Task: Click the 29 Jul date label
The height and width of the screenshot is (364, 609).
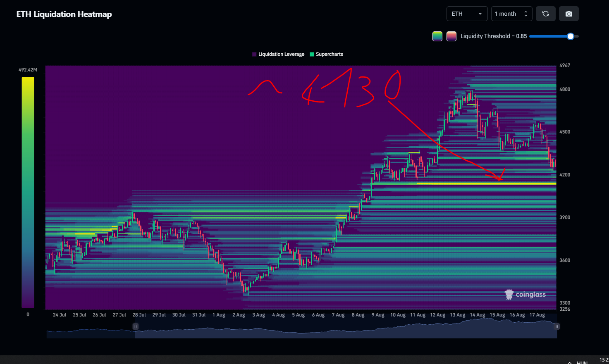Action: point(159,315)
